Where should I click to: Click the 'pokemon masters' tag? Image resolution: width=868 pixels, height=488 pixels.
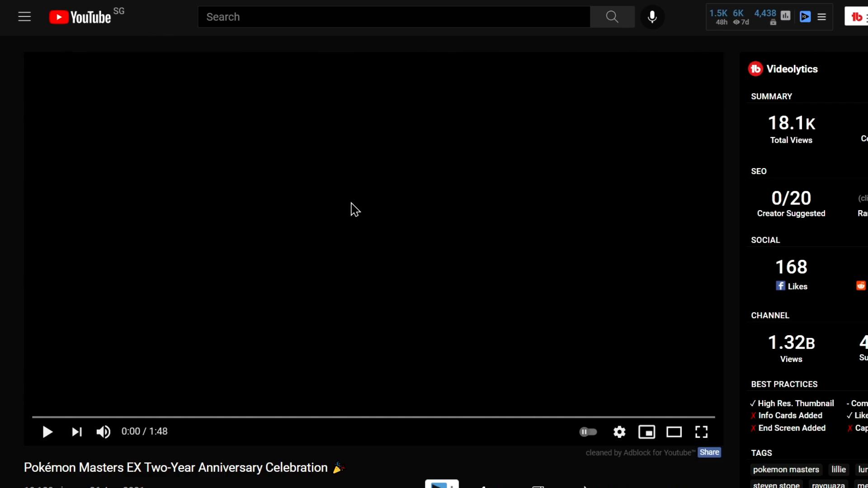[x=786, y=469]
